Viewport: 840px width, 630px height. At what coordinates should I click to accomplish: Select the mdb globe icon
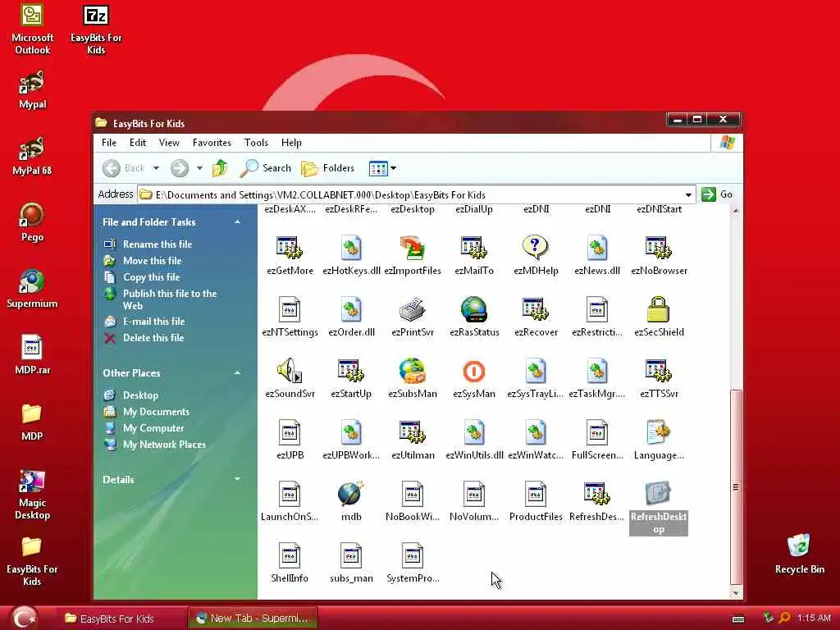(351, 493)
